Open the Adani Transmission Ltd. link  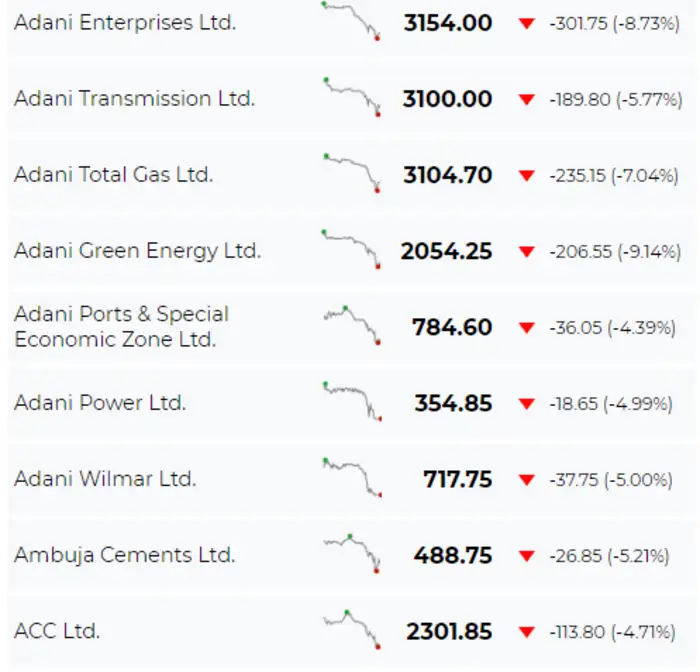click(134, 98)
